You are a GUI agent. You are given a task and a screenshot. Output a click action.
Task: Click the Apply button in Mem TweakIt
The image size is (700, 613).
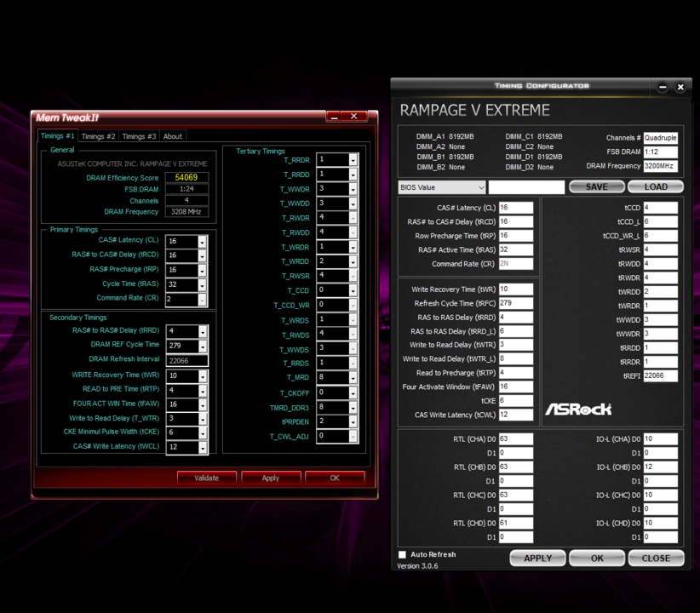pyautogui.click(x=271, y=478)
